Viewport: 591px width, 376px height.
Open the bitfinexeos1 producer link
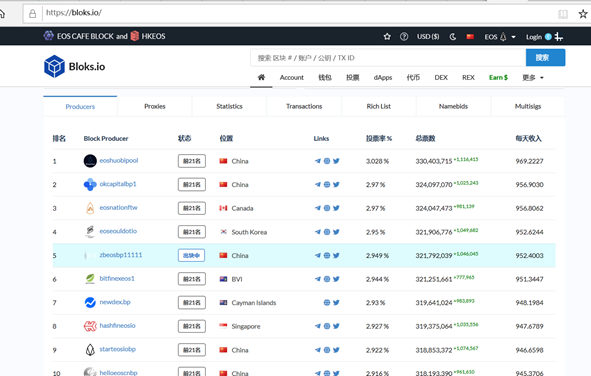[x=117, y=278]
